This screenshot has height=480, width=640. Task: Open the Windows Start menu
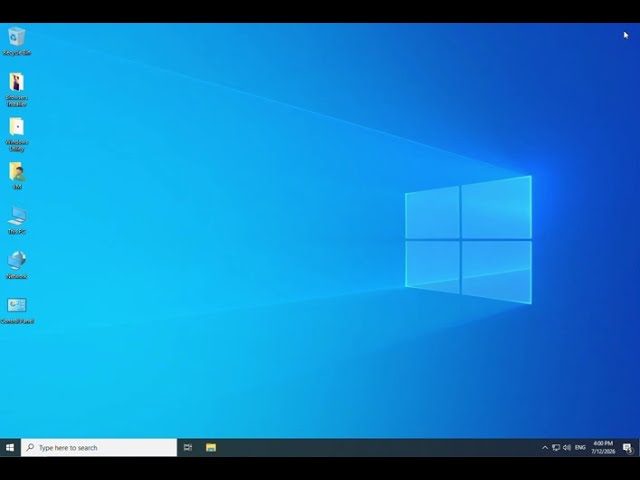10,448
